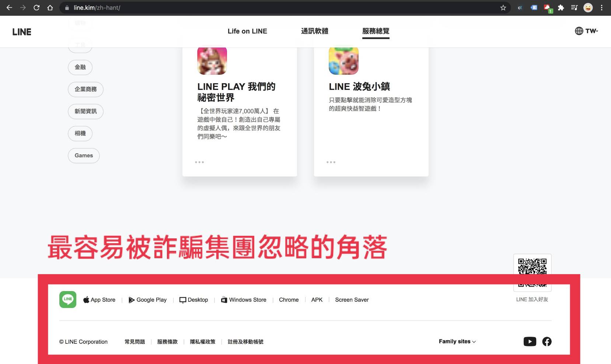Image resolution: width=611 pixels, height=364 pixels.
Task: Click the LINE 波兔小鎮 app thumbnail
Action: [343, 60]
